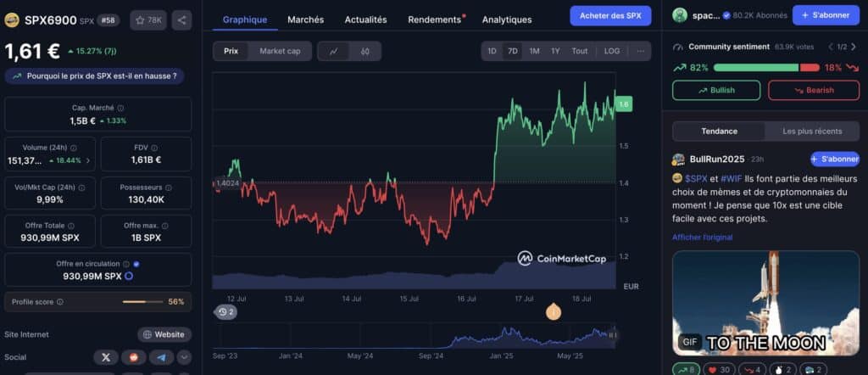Open the Vol/Mkt Cap (24h) info icon
This screenshot has width=868, height=375.
(x=81, y=187)
